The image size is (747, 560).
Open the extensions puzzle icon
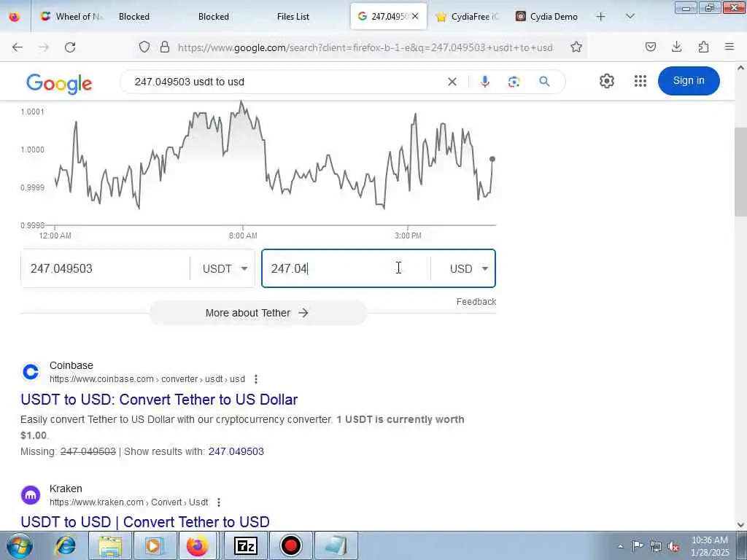coord(703,47)
